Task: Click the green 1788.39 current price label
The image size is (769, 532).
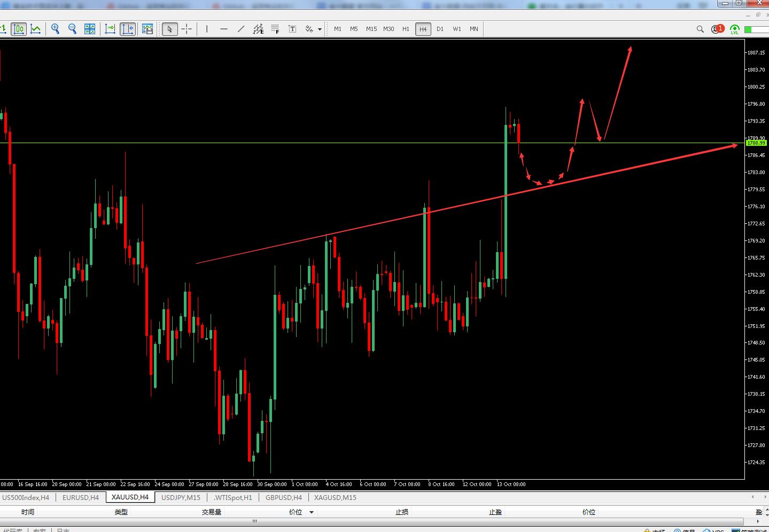Action: pyautogui.click(x=756, y=143)
